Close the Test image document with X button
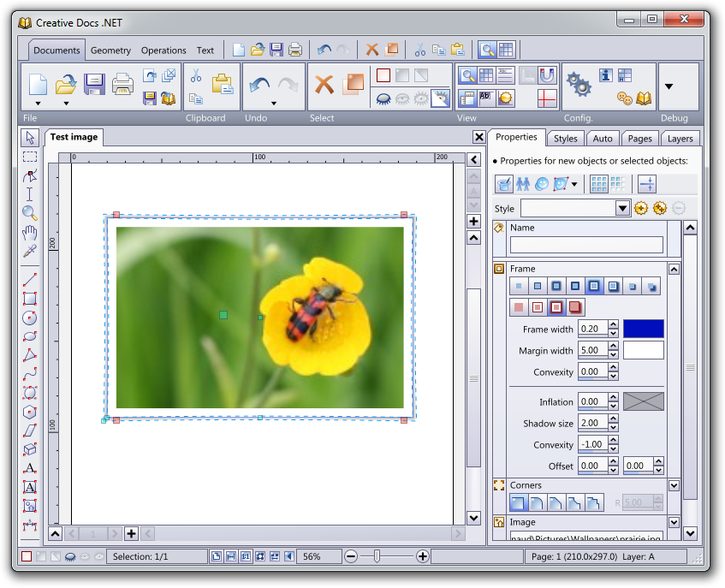 pyautogui.click(x=479, y=137)
